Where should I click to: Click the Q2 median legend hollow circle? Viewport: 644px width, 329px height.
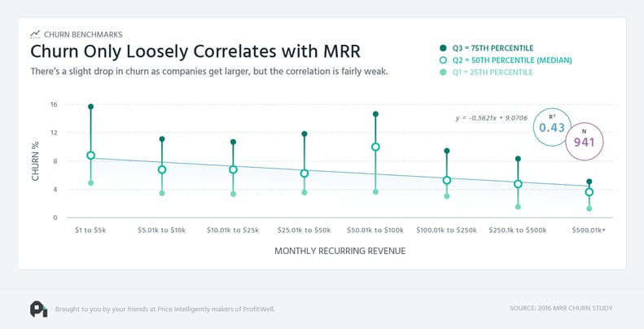443,60
